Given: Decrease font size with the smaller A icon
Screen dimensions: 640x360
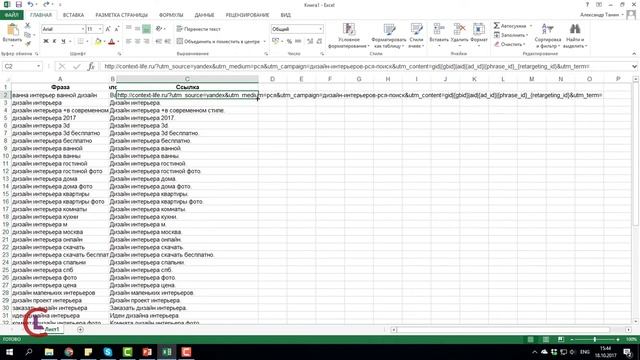Looking at the screenshot, I should (x=117, y=29).
